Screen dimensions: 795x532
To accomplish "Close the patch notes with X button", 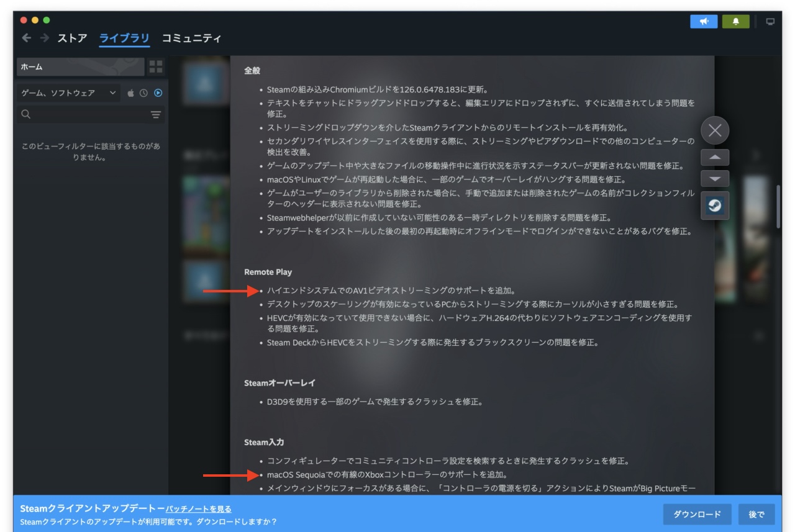I will [715, 130].
